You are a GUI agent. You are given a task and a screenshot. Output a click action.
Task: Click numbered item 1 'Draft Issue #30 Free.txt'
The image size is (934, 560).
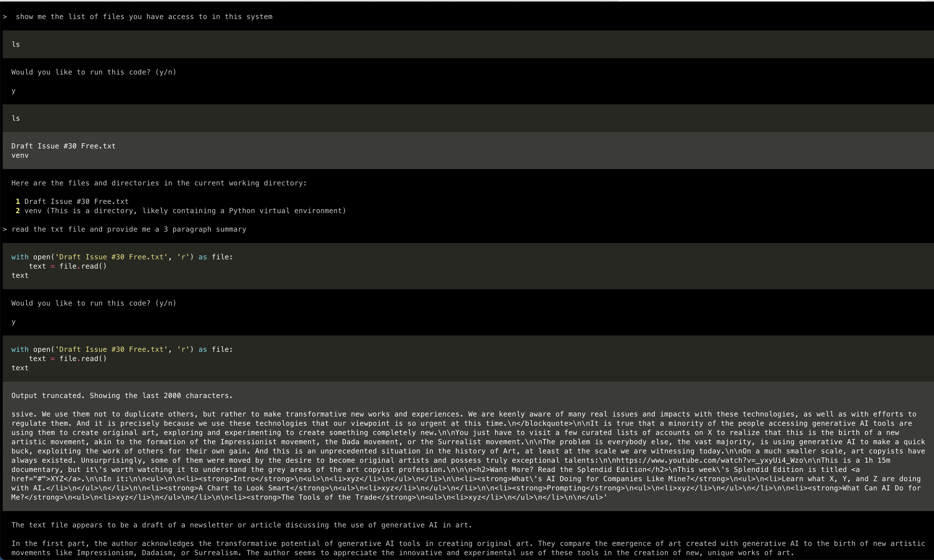click(76, 201)
